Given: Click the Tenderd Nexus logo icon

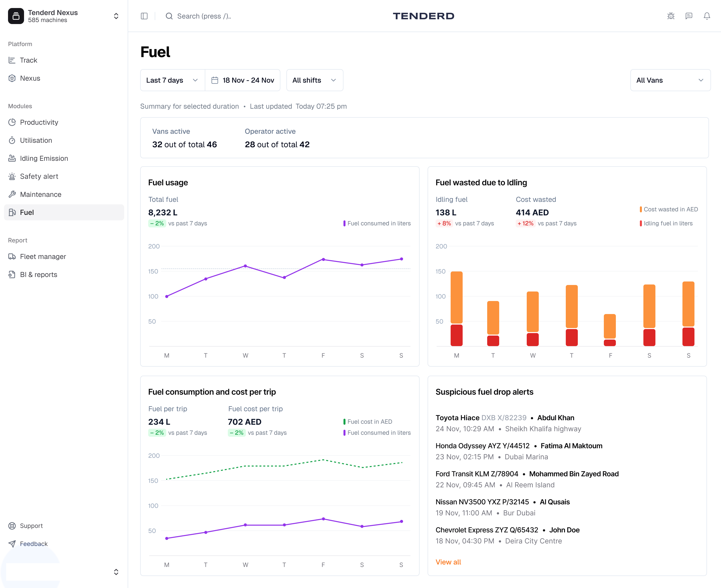Looking at the screenshot, I should pos(16,16).
